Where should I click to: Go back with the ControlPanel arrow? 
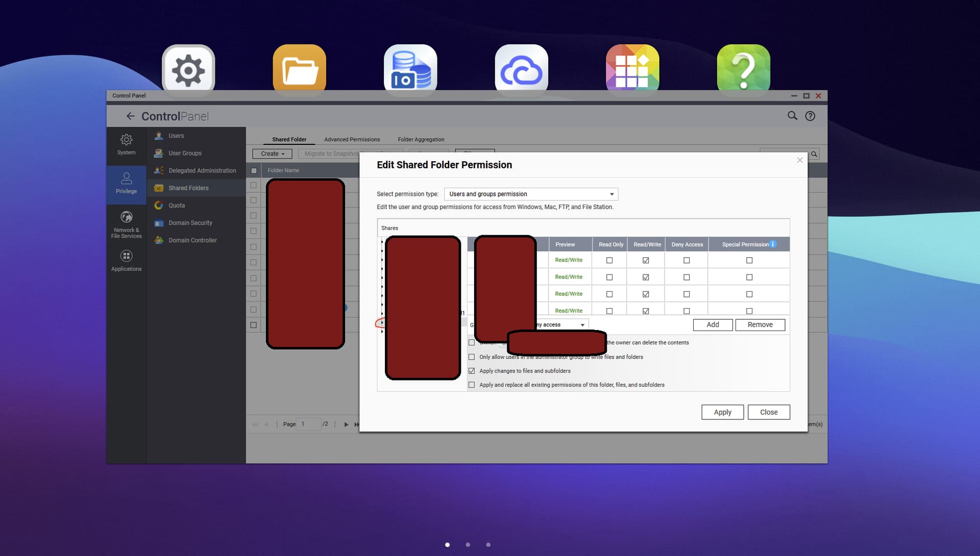130,116
